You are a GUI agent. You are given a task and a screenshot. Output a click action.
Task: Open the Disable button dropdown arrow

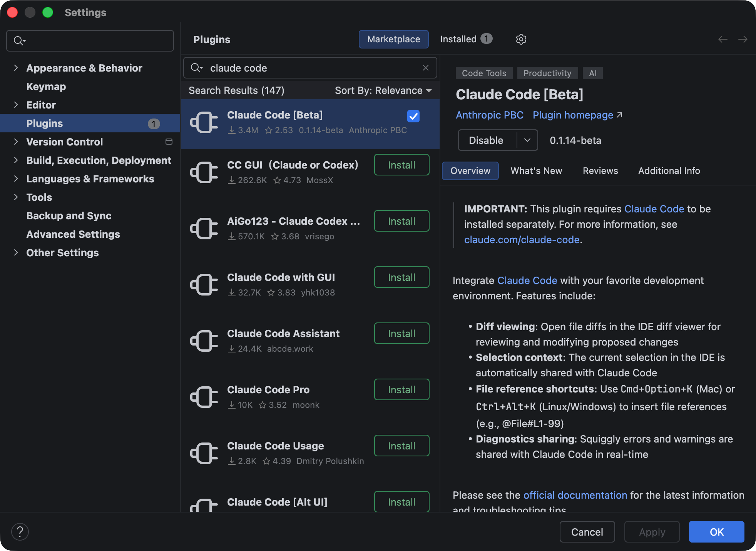tap(527, 140)
